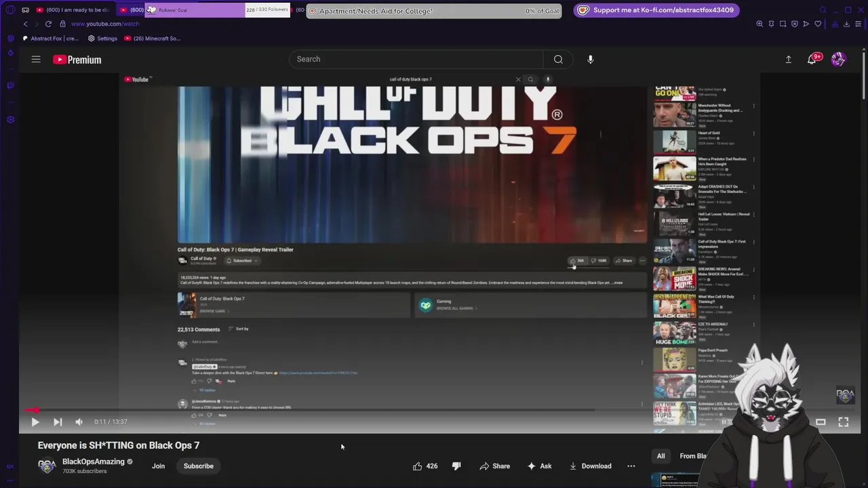Select the 'From Bla...' filter chip
The height and width of the screenshot is (488, 868).
point(693,456)
